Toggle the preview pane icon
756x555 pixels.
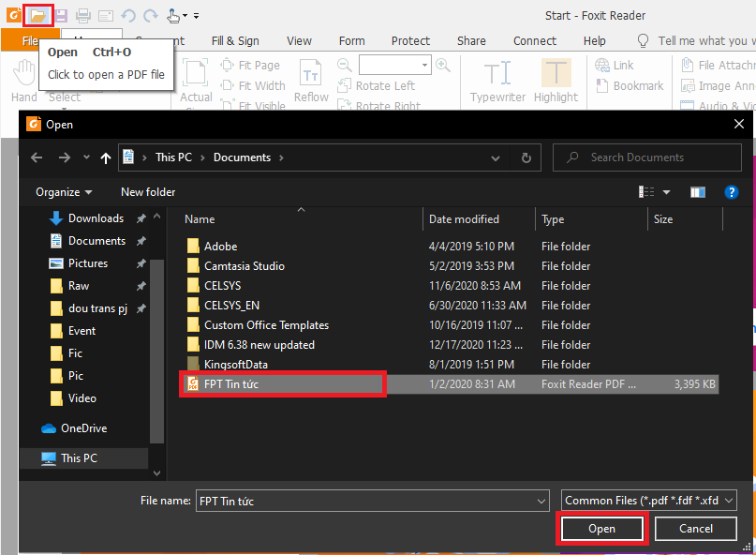698,192
